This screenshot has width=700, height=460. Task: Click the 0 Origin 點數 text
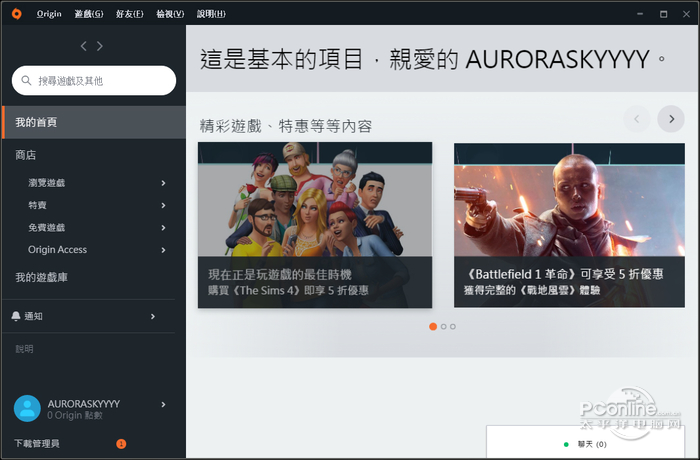75,415
